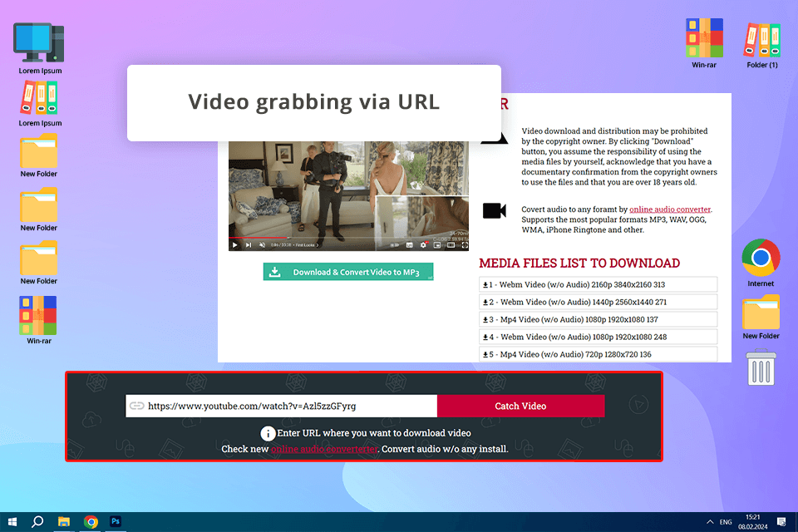Image resolution: width=798 pixels, height=532 pixels.
Task: Open the Internet Chrome desktop icon
Action: pyautogui.click(x=761, y=263)
